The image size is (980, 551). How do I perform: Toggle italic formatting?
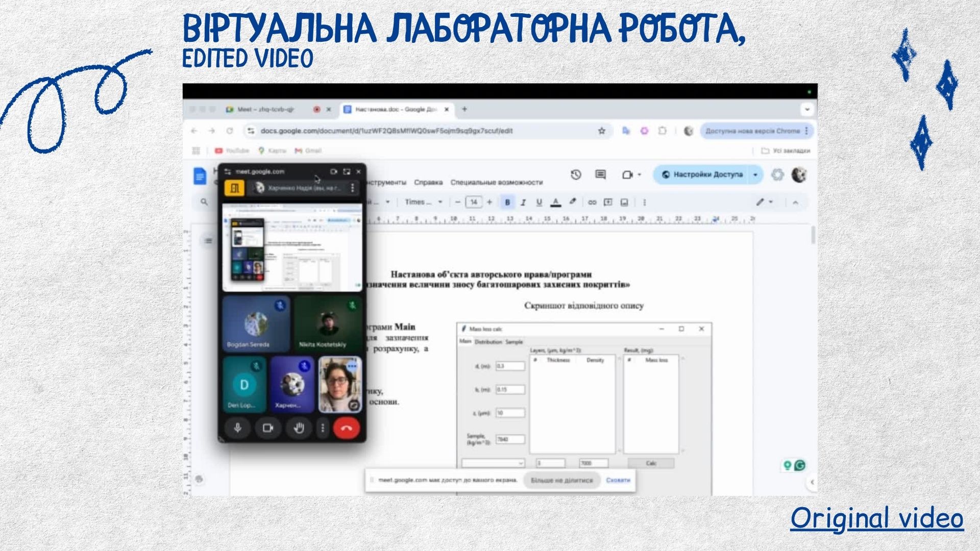point(523,202)
